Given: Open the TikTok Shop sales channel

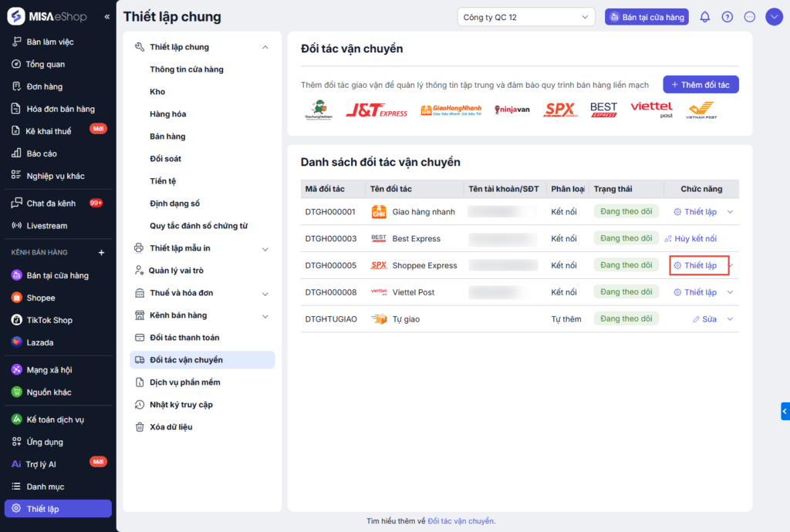Looking at the screenshot, I should [49, 320].
